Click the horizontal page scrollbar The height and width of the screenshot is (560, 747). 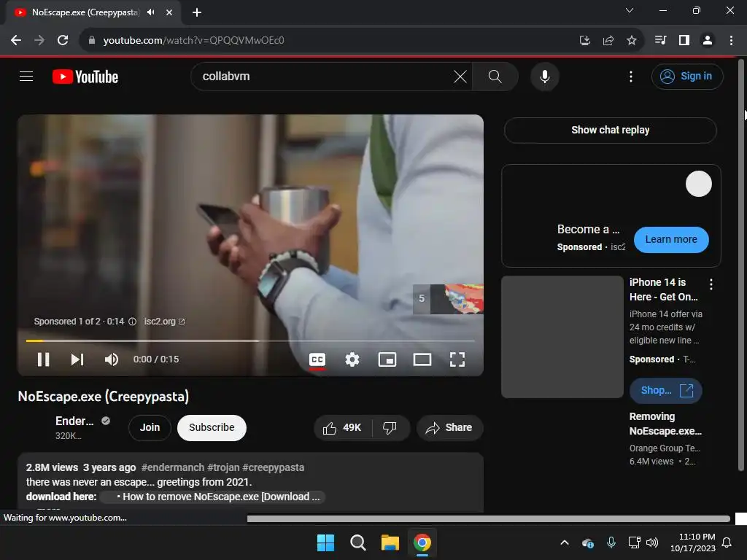click(x=488, y=518)
